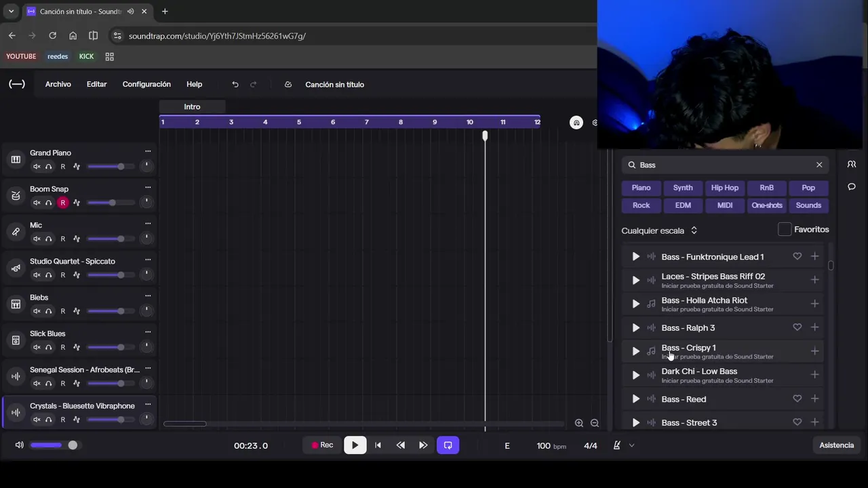
Task: Click the Grand Piano instrument icon
Action: (x=16, y=160)
